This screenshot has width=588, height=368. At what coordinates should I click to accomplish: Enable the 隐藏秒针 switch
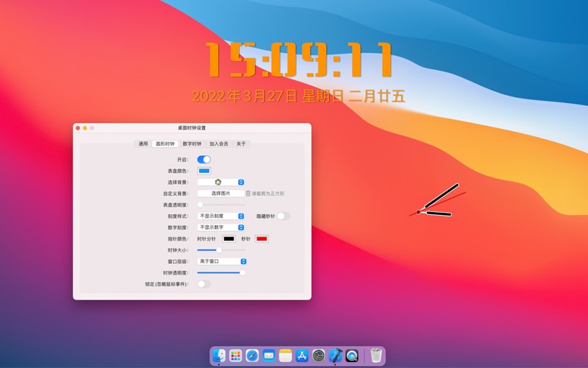pyautogui.click(x=284, y=216)
